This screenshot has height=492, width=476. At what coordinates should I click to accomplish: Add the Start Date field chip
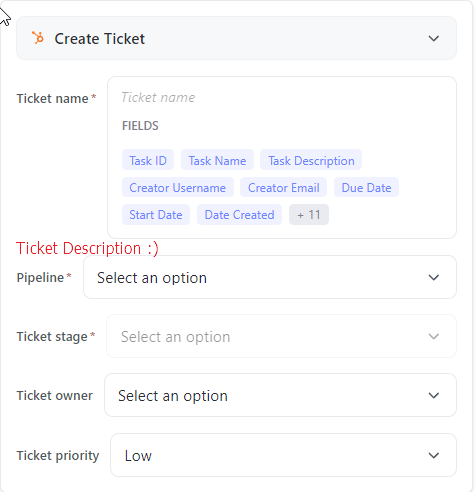[x=156, y=214]
